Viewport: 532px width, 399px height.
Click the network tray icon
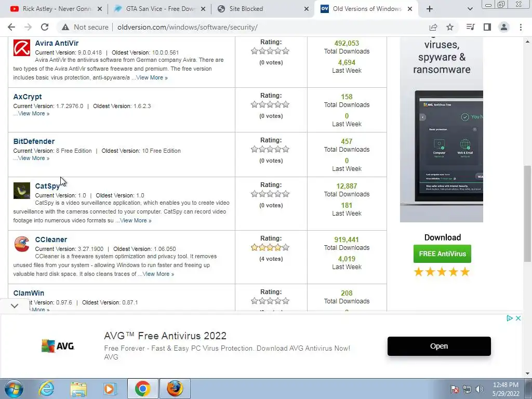pos(467,389)
